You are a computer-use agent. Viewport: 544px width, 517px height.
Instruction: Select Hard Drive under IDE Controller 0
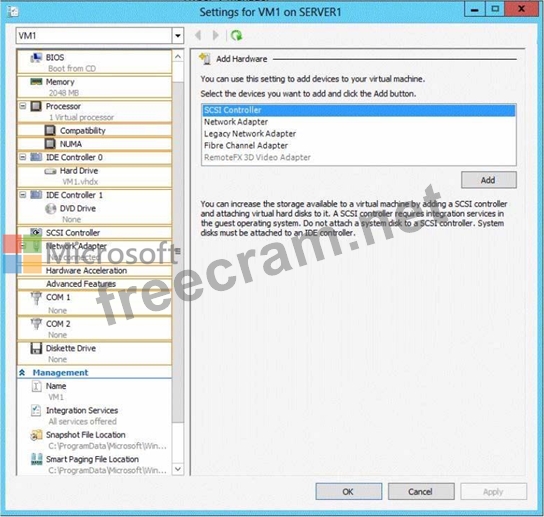94,176
